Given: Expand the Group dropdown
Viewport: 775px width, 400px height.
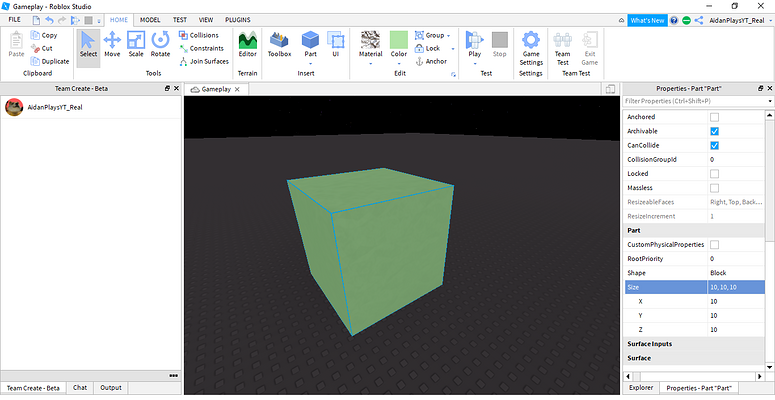Looking at the screenshot, I should tap(434, 35).
